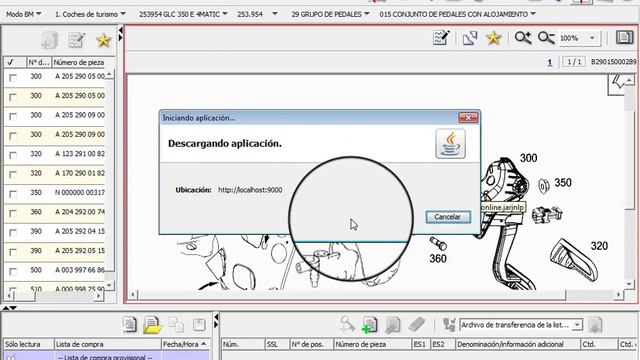Click the vertical splitter arrows above shopping list
This screenshot has height=360, width=640.
(10, 308)
